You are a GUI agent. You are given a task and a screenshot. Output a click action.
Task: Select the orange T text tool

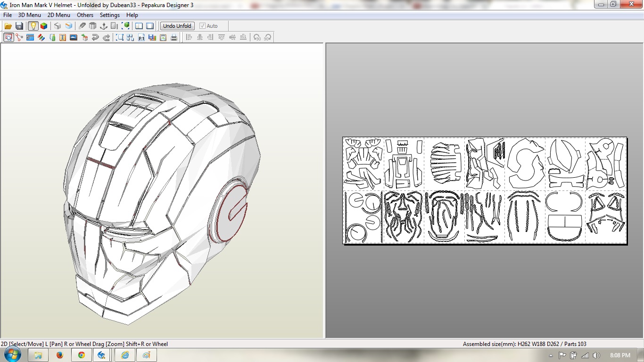pyautogui.click(x=63, y=37)
